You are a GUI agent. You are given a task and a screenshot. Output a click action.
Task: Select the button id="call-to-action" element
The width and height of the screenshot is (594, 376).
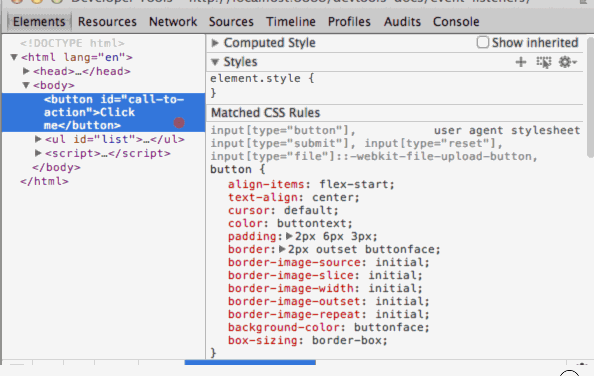click(x=103, y=112)
